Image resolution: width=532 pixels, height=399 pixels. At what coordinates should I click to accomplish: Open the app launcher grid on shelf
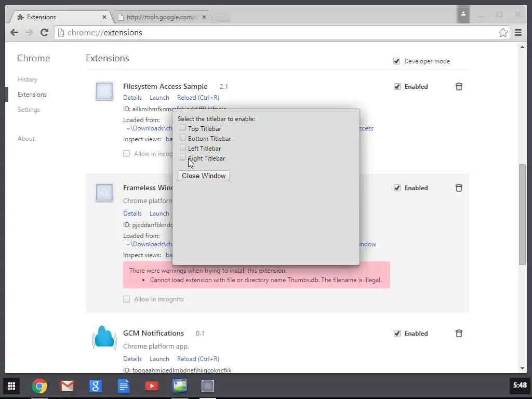coord(11,386)
